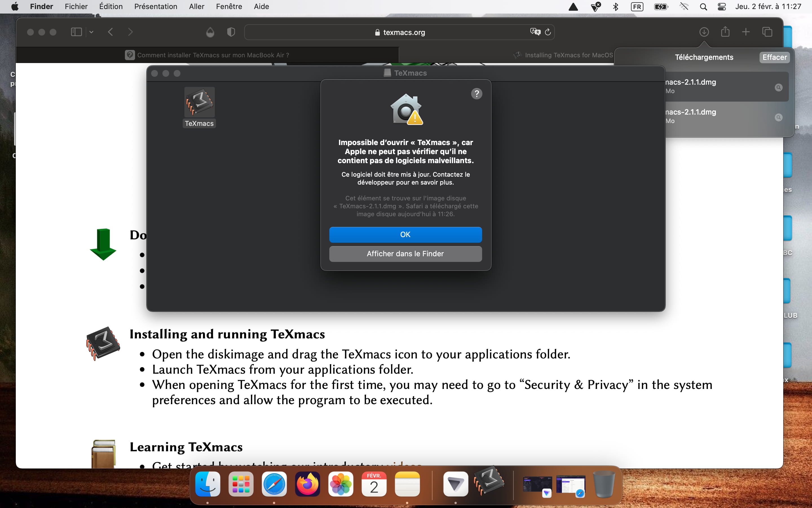Open the Fichier menu

click(76, 6)
